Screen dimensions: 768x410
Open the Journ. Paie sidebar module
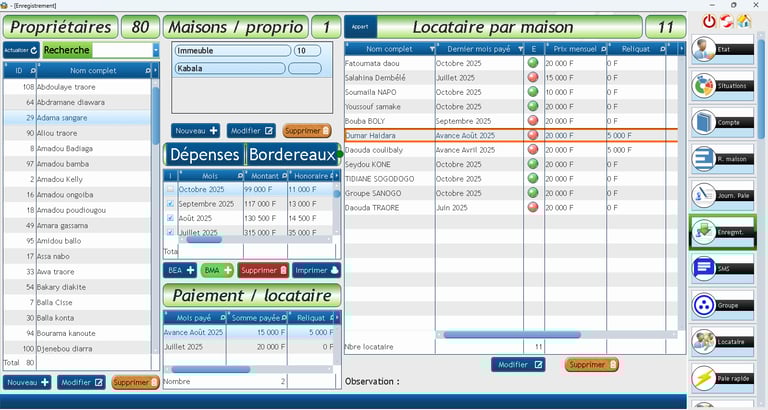click(722, 195)
